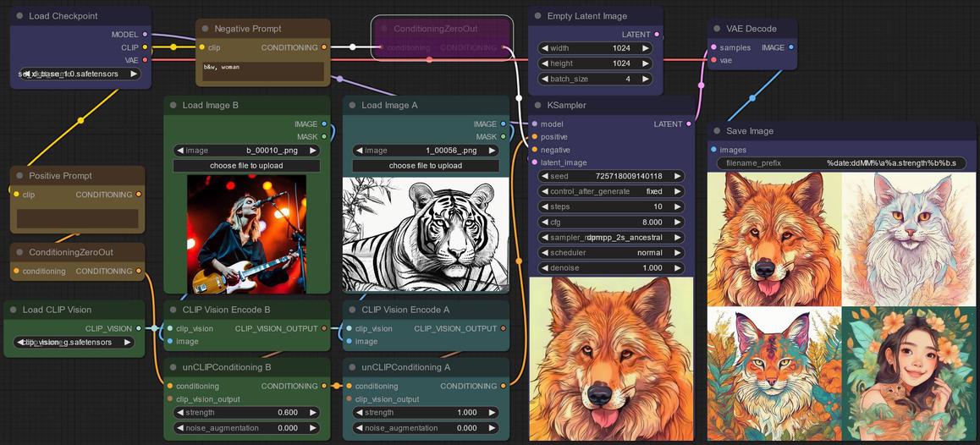Collapse the Load Checkpoint node via its title dot
The width and height of the screenshot is (980, 445).
click(x=19, y=16)
